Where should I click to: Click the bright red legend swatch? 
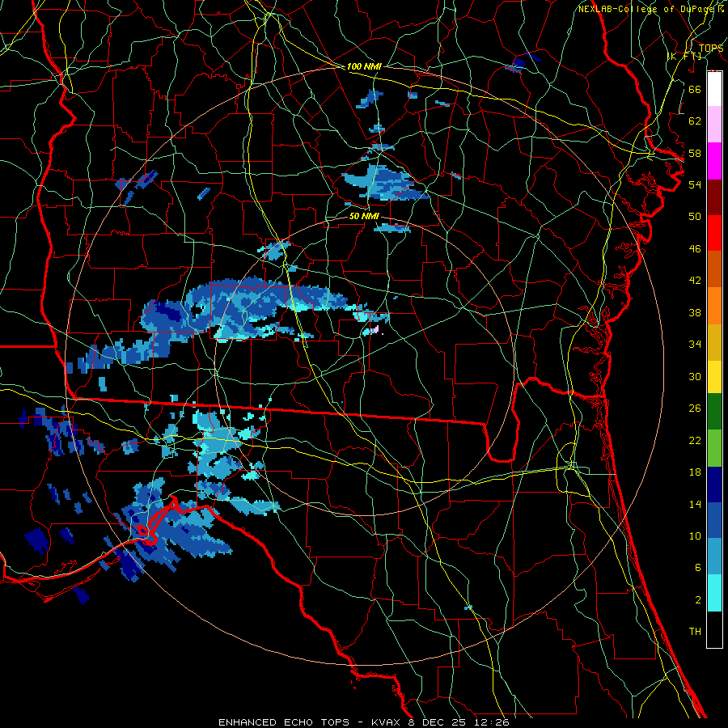click(x=714, y=233)
